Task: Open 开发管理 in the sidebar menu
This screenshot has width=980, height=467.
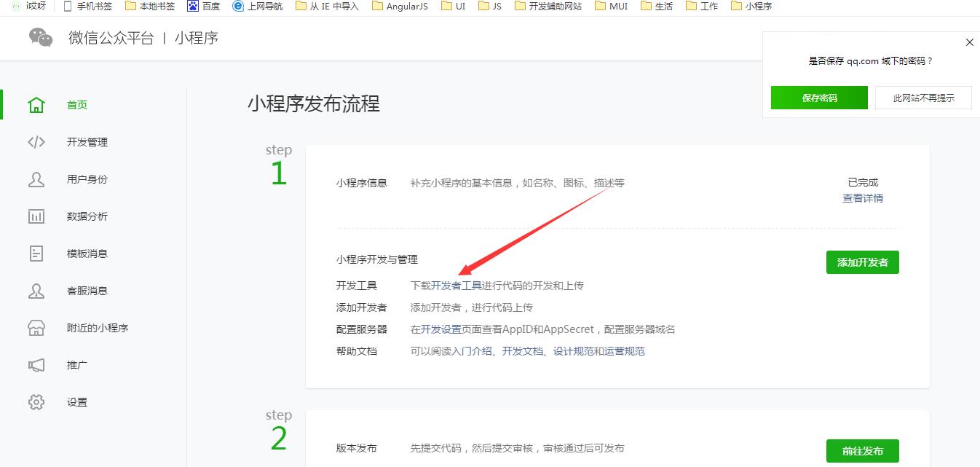Action: 87,142
